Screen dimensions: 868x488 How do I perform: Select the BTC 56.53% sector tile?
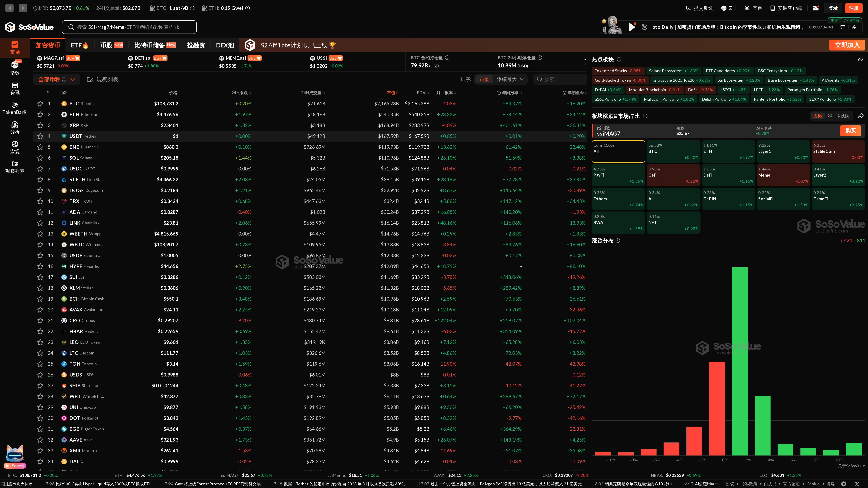[673, 151]
